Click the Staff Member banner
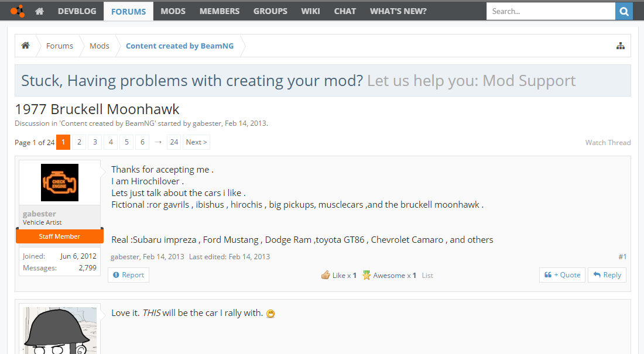The image size is (644, 354). pyautogui.click(x=60, y=236)
